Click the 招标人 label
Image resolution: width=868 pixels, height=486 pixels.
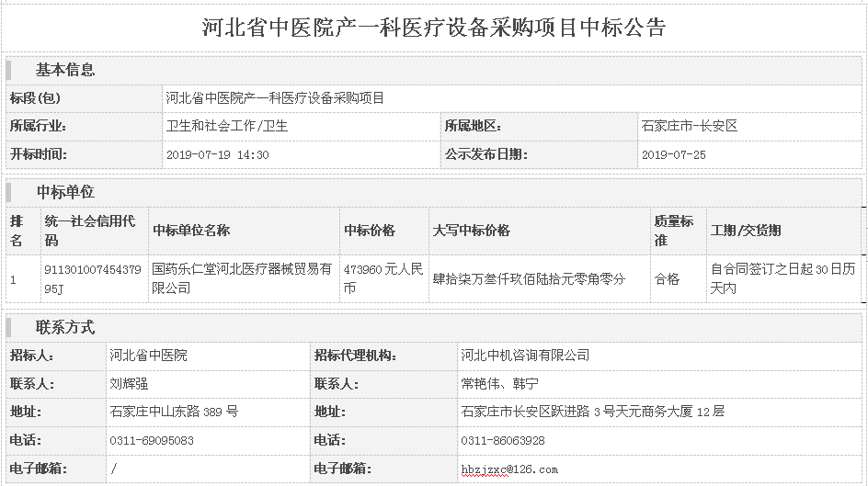(x=31, y=356)
